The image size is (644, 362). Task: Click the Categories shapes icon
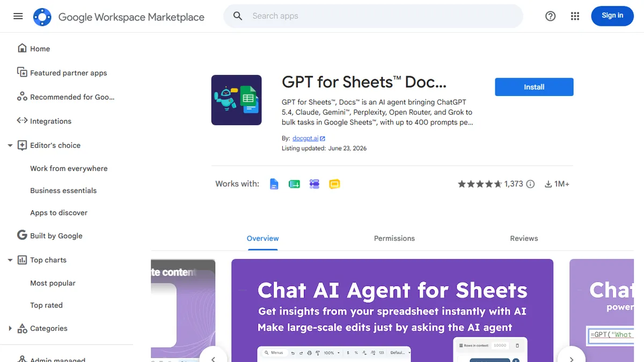(22, 328)
